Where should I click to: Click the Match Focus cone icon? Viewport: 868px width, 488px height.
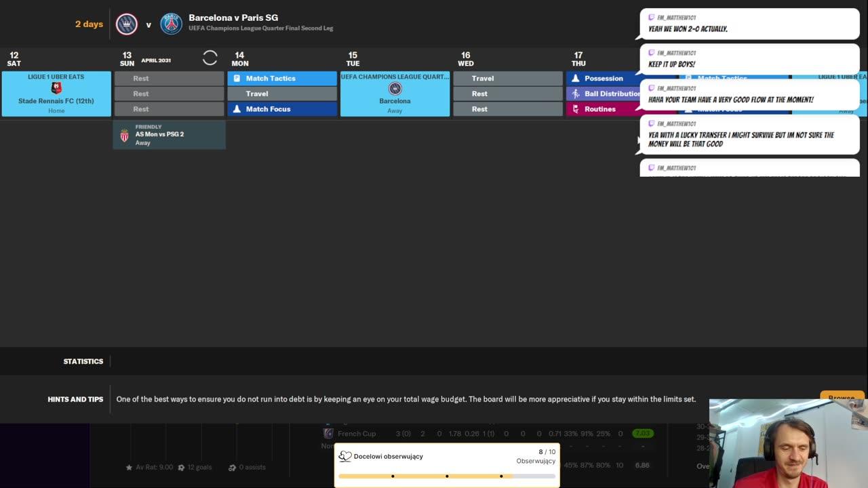tap(237, 109)
